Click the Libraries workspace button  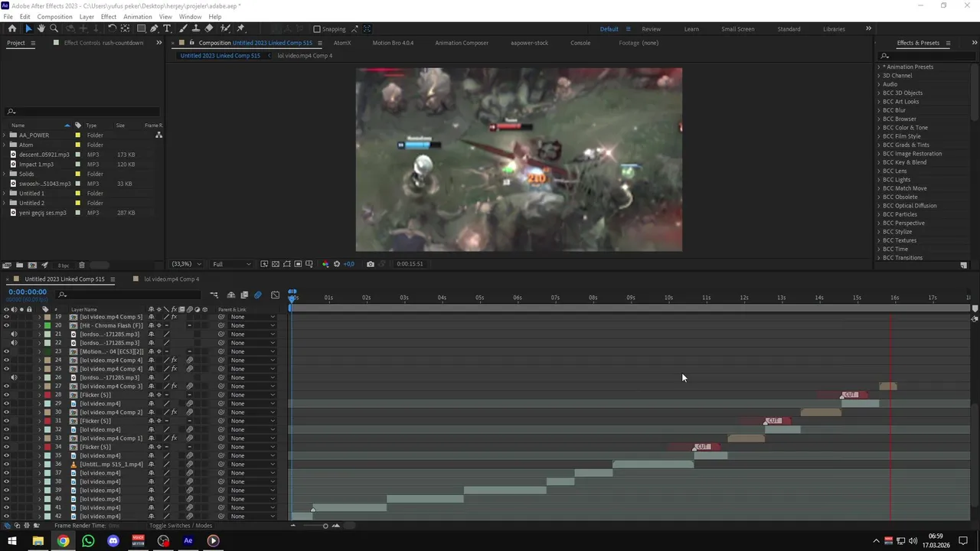pos(835,29)
